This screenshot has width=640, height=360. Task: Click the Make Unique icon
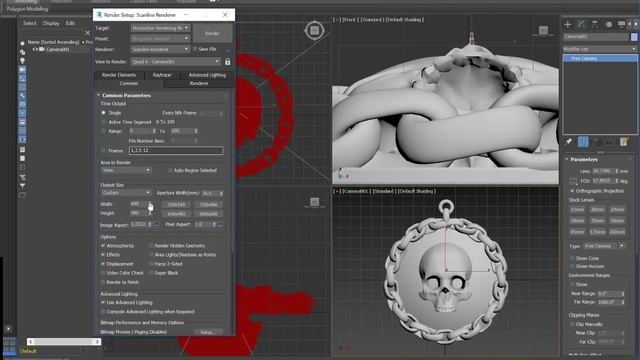[x=598, y=142]
